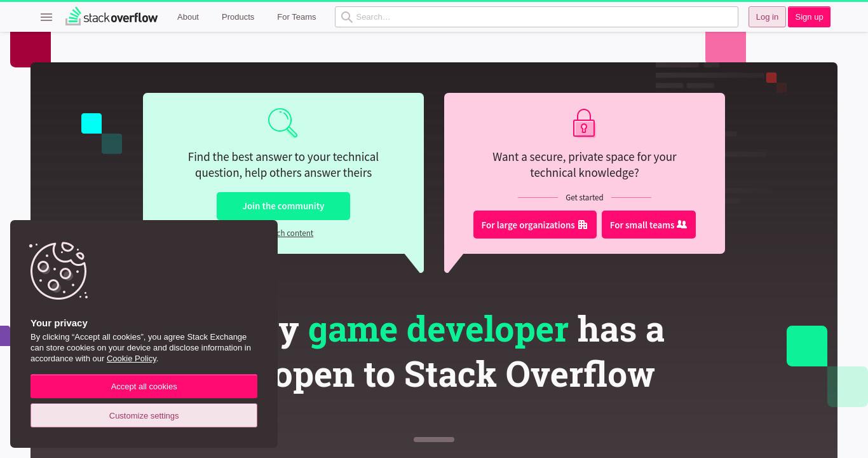Click the 'Get started' label
The width and height of the screenshot is (868, 458).
(585, 198)
